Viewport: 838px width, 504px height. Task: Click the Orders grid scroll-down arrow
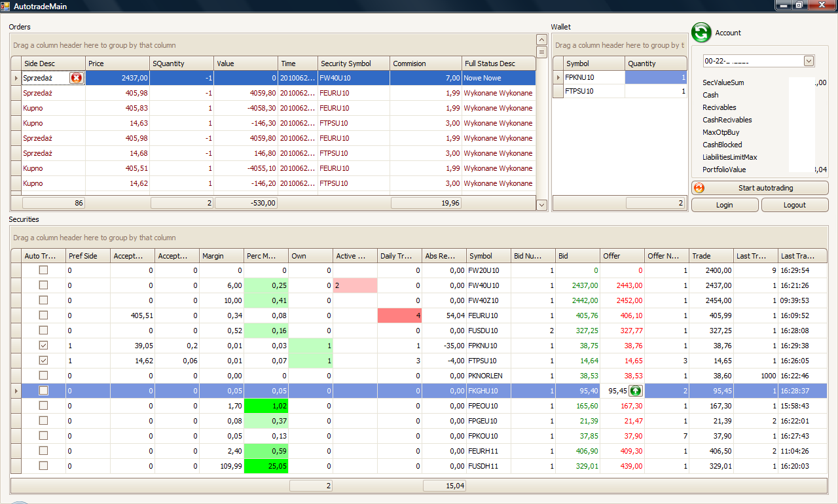pos(541,205)
